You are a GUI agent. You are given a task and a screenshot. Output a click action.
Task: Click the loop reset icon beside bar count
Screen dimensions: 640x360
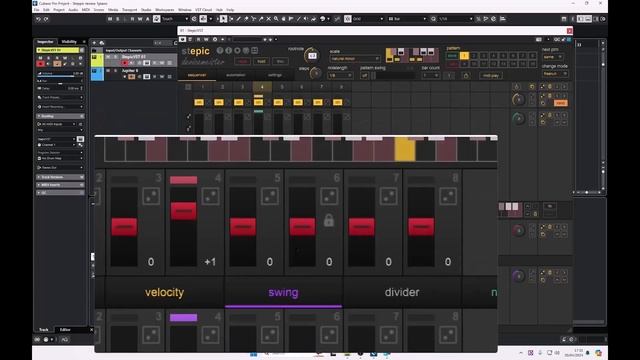[466, 76]
